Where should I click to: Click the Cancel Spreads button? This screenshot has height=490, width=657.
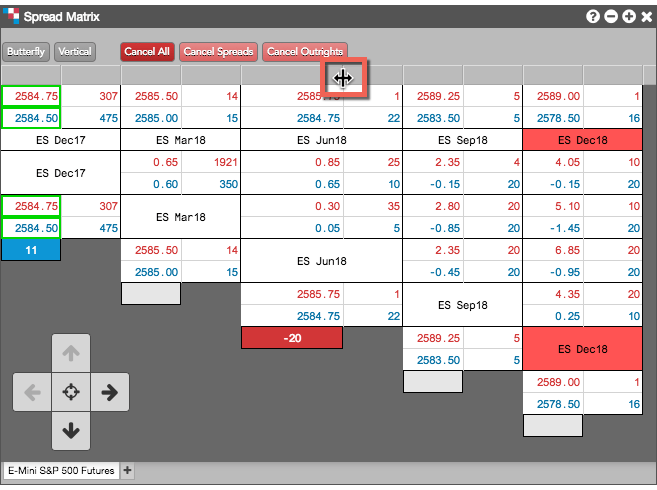click(x=218, y=52)
